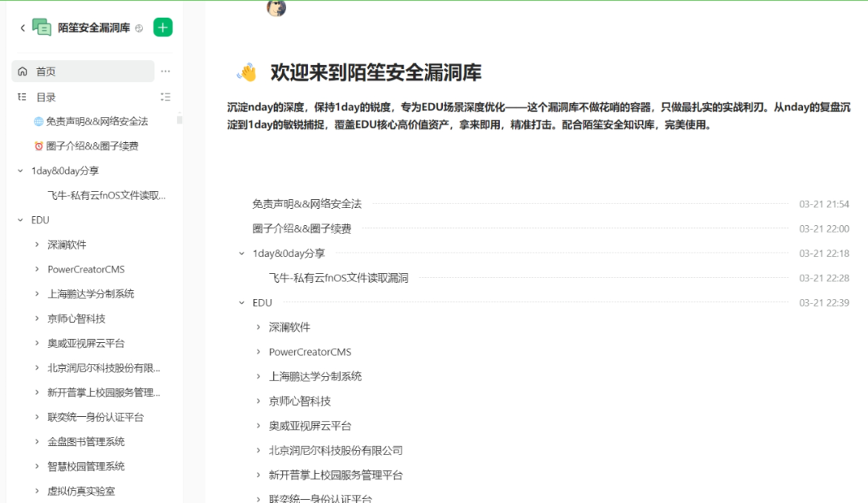The width and height of the screenshot is (868, 503).
Task: Open 北京润尼尔科技股份有限公司 in the main list
Action: [x=335, y=451]
